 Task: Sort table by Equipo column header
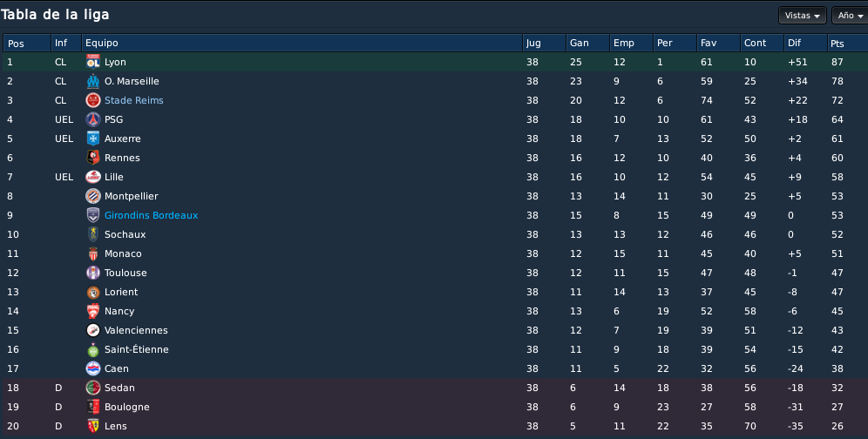click(302, 44)
